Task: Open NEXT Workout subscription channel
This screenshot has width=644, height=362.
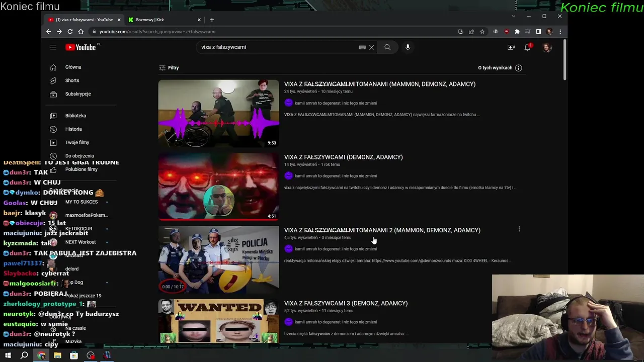Action: pyautogui.click(x=80, y=242)
